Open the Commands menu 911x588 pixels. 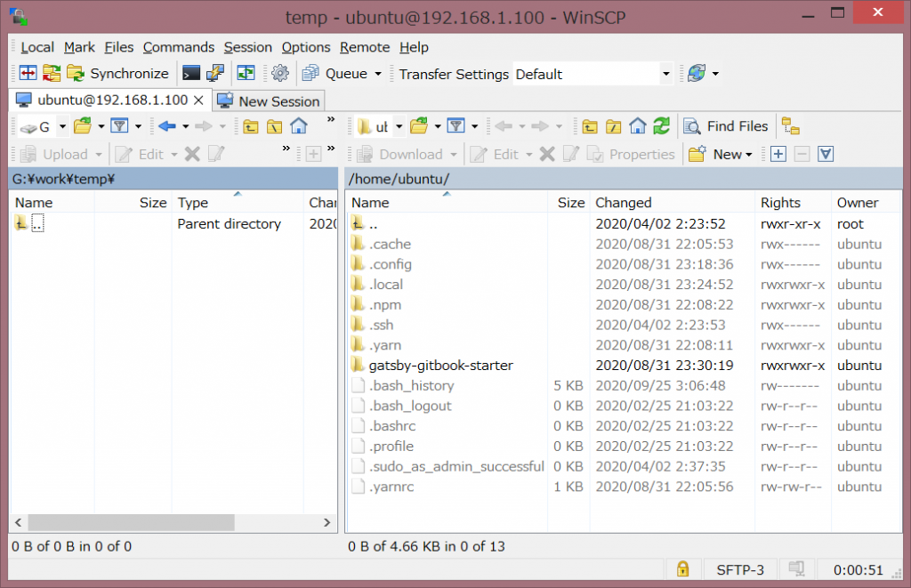(179, 47)
